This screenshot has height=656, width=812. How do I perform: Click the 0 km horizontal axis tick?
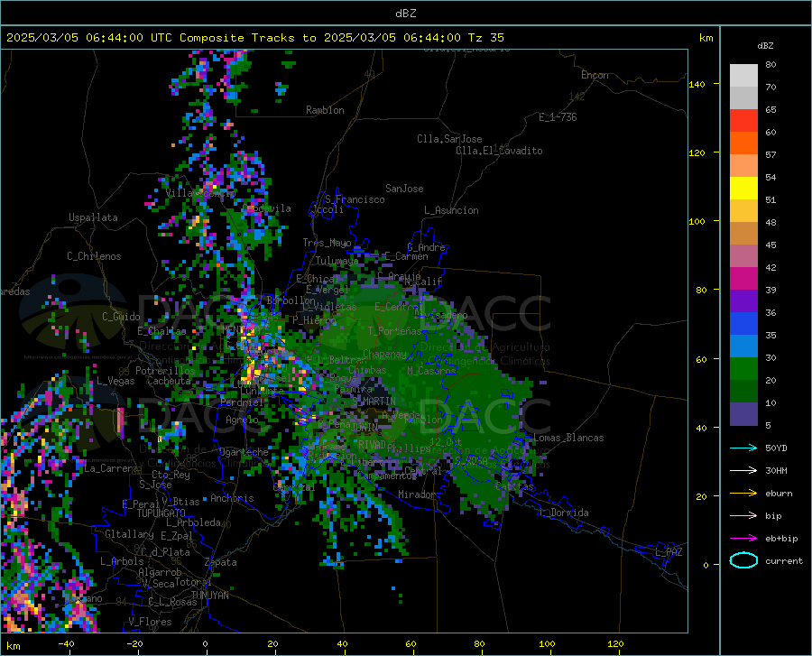point(206,644)
